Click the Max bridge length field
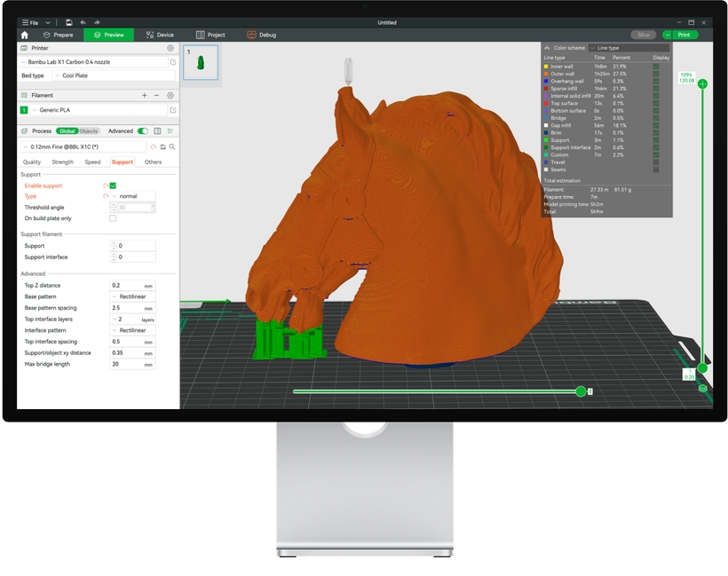The image size is (728, 576). click(x=133, y=365)
